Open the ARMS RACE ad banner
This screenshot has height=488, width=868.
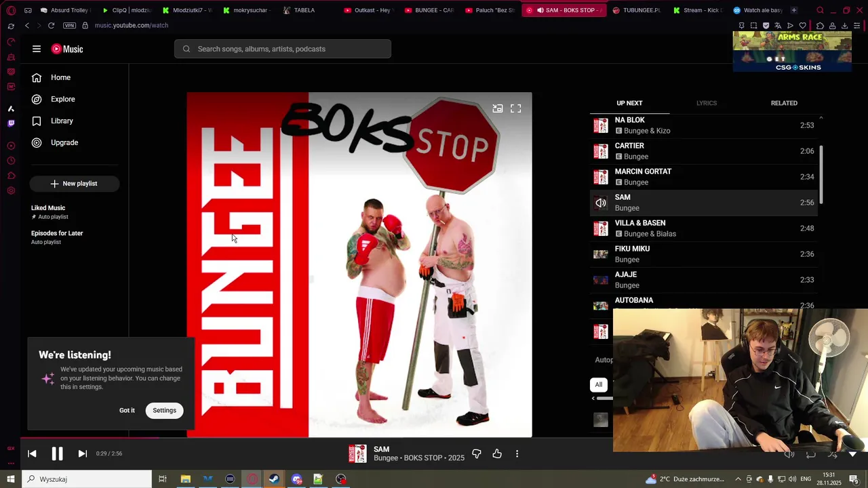(x=792, y=52)
